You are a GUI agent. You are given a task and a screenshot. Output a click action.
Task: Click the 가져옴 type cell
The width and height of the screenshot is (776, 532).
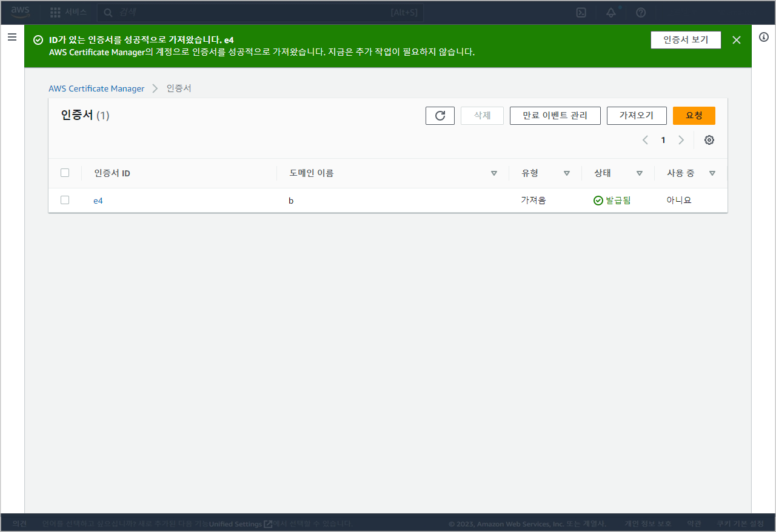click(x=533, y=201)
